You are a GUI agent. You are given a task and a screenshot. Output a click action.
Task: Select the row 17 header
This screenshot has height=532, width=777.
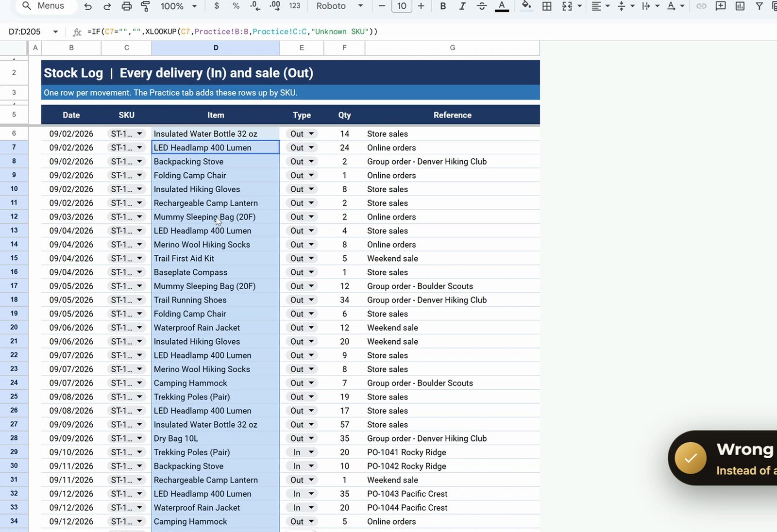14,286
